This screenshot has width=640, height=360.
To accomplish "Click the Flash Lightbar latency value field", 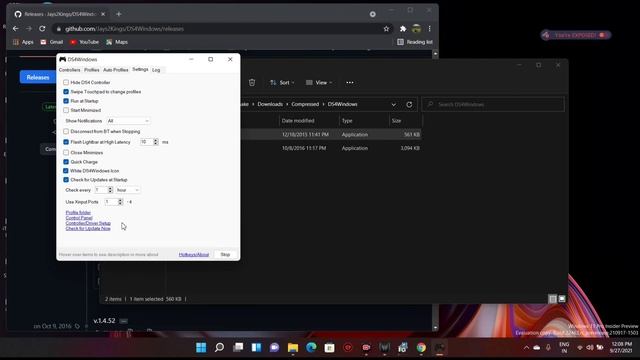I will click(146, 142).
